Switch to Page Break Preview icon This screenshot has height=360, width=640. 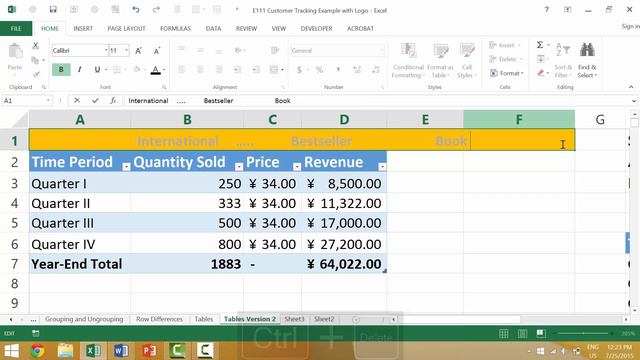point(541,334)
